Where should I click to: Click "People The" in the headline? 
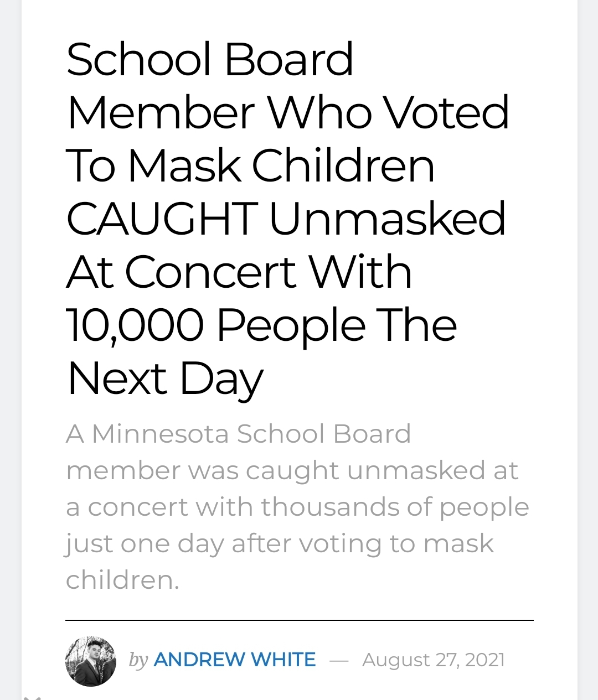(337, 325)
